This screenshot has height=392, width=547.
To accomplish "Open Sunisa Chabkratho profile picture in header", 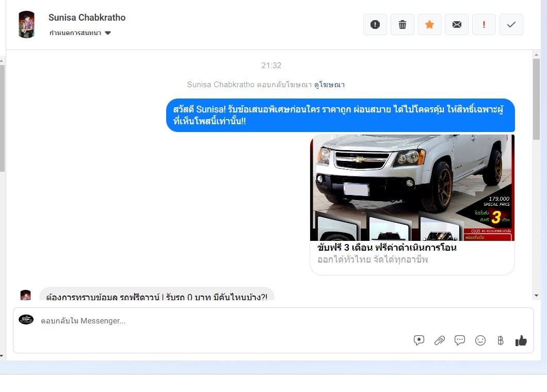I will coord(26,24).
